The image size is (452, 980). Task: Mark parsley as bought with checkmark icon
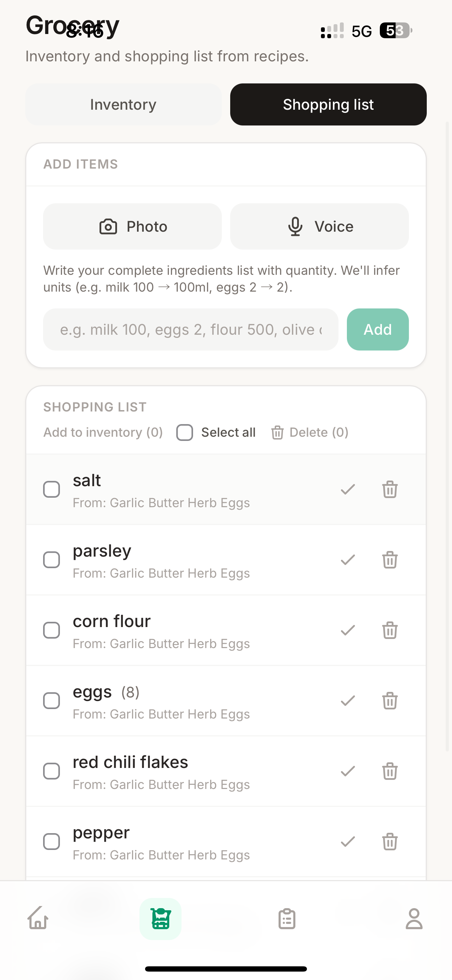(x=348, y=560)
